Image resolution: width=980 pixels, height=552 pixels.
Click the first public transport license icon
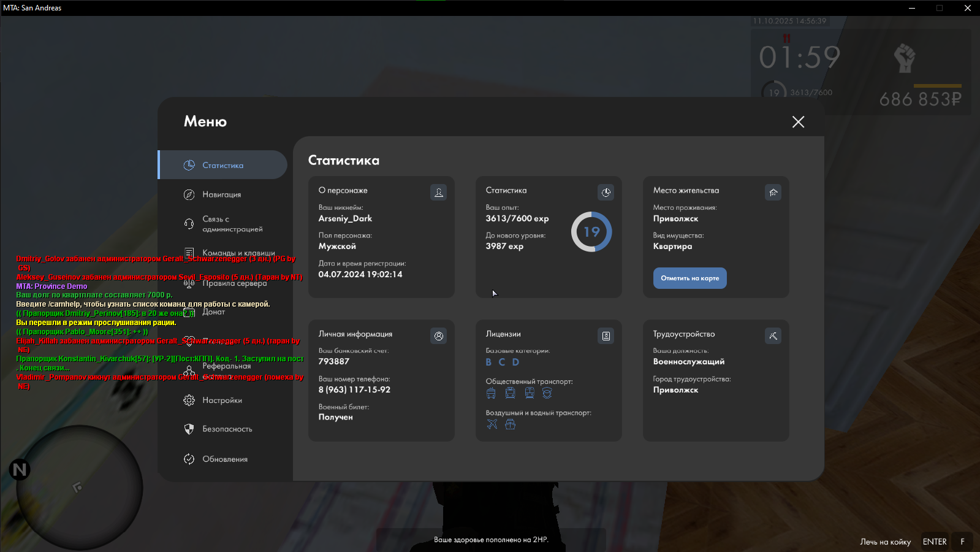491,393
